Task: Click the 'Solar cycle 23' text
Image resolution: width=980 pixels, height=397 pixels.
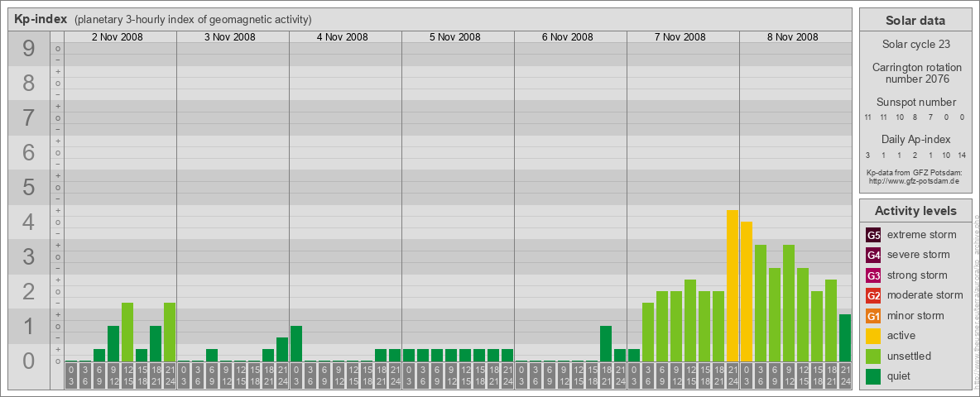Action: tap(915, 45)
